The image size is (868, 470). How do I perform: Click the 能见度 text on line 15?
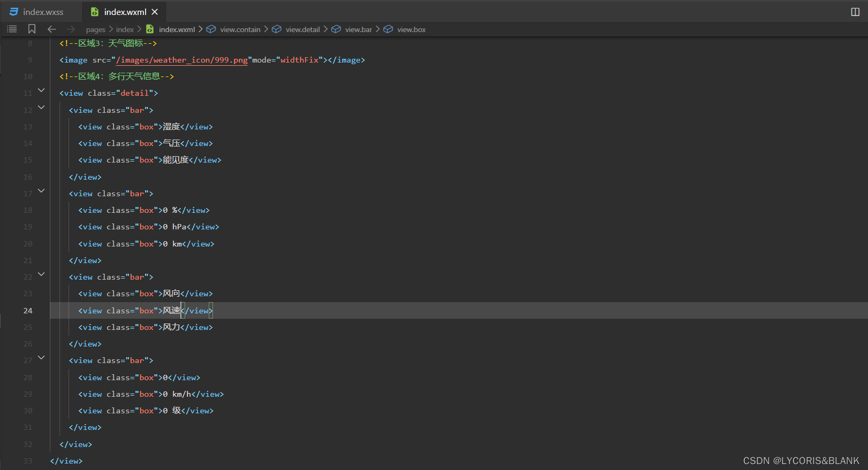tap(176, 160)
